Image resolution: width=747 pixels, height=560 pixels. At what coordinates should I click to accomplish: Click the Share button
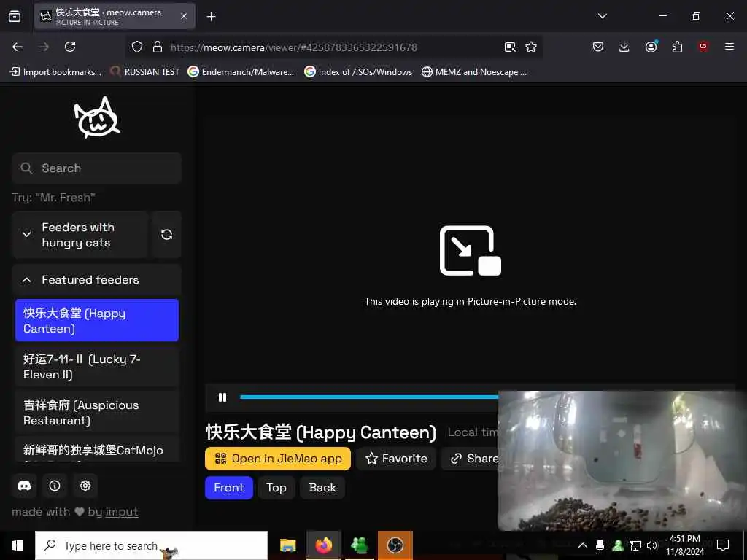[470, 459]
